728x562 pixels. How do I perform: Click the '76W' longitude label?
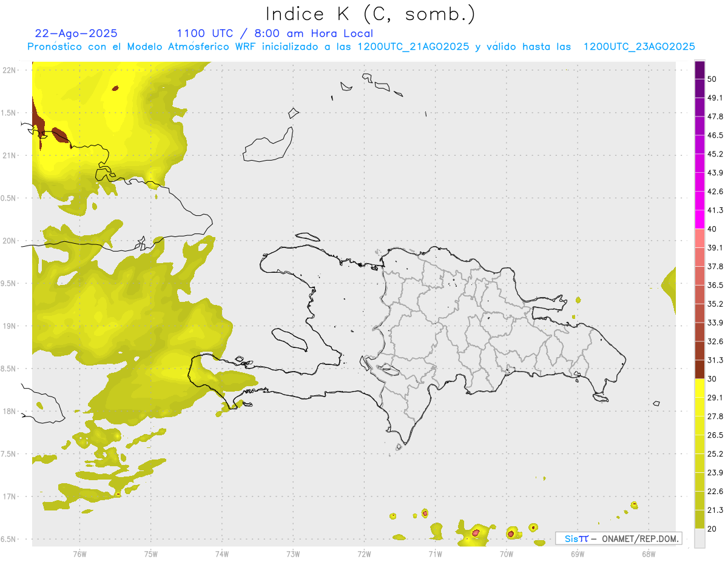click(79, 554)
